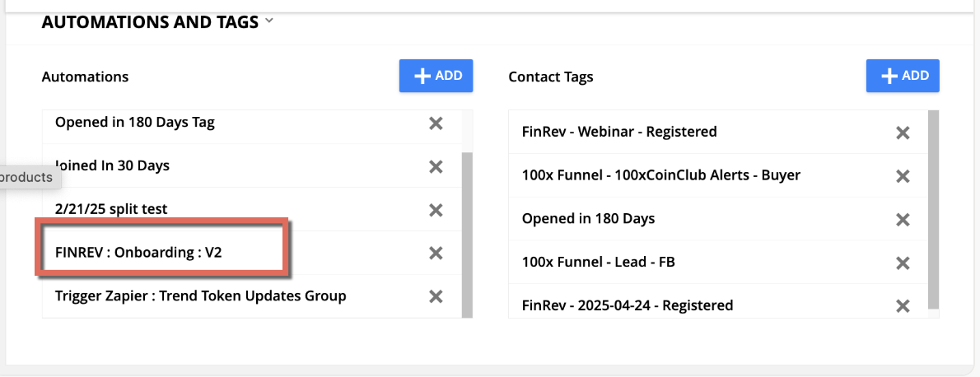
Task: Delete the 100xCoinClub Alerts - Buyer tag
Action: coord(903,176)
